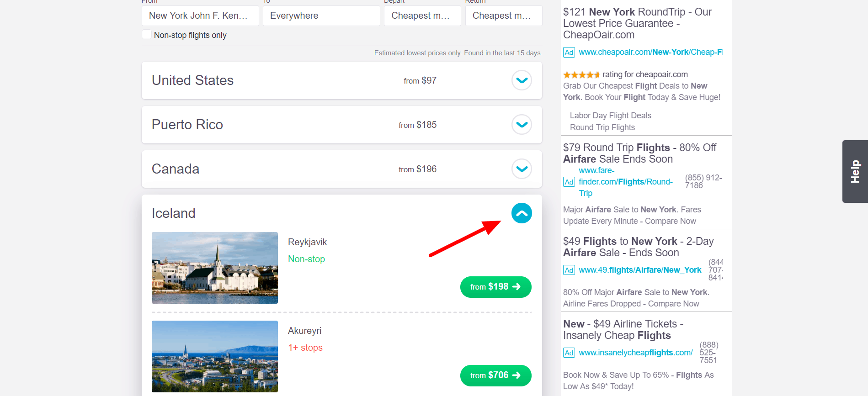This screenshot has height=396, width=868.
Task: Click the Everywhere destination field
Action: 321,16
